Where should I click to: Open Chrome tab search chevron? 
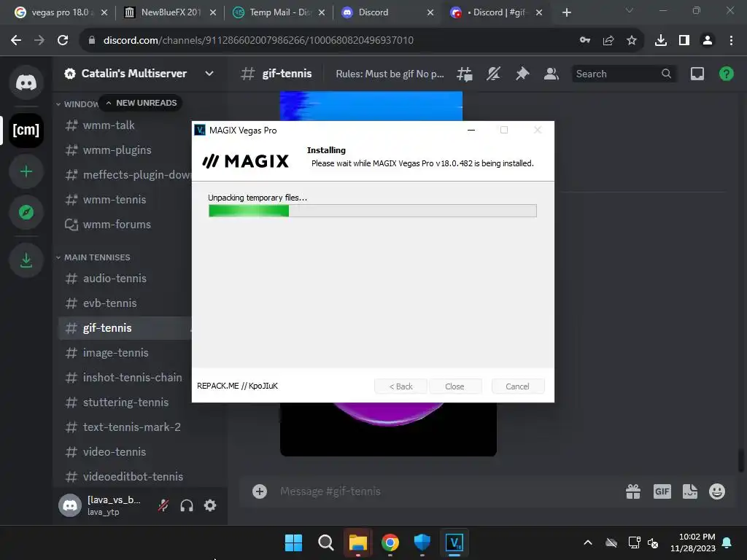pos(630,10)
